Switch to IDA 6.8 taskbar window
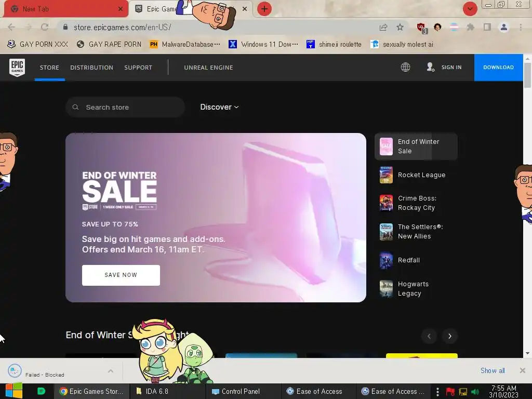The height and width of the screenshot is (399, 532). [x=168, y=391]
